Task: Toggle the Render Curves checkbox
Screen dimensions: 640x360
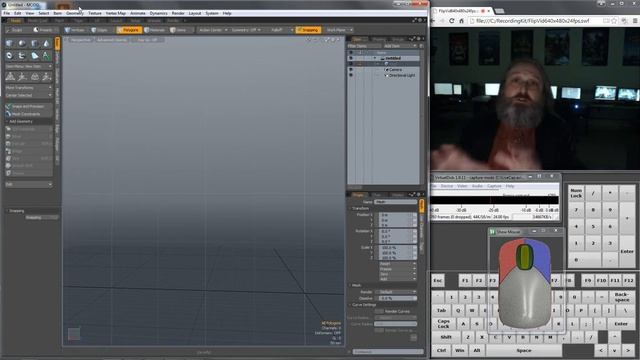Action: click(x=379, y=311)
